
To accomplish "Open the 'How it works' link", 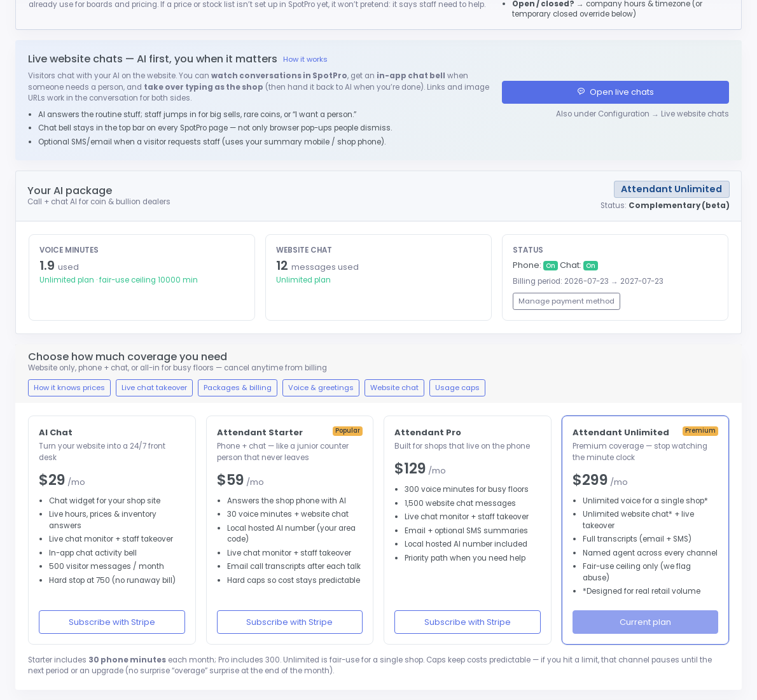I will click(305, 59).
